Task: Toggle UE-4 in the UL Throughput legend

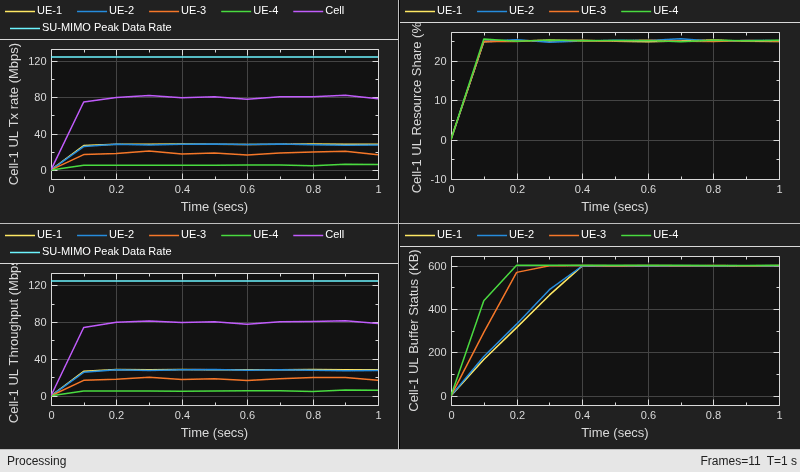Action: coord(250,234)
